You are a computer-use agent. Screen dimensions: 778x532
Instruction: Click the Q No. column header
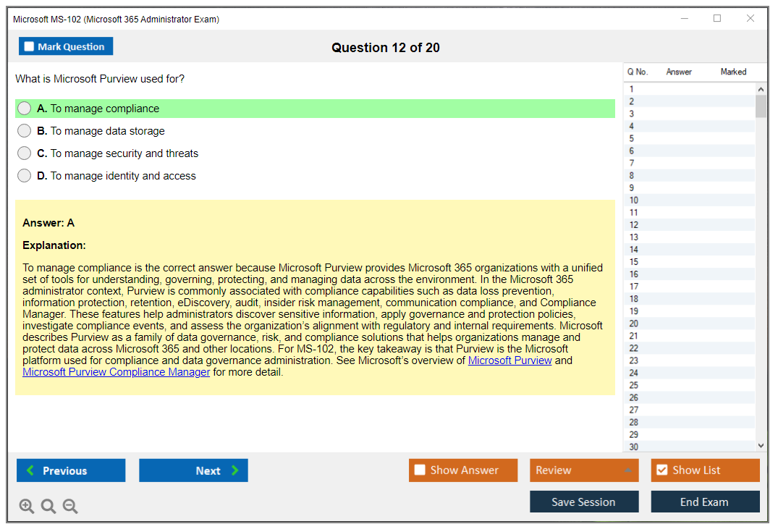638,72
